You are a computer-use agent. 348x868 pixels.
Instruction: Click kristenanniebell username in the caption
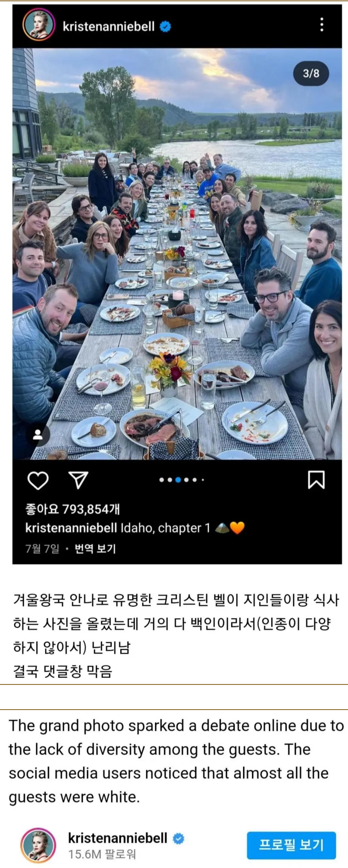tap(71, 528)
